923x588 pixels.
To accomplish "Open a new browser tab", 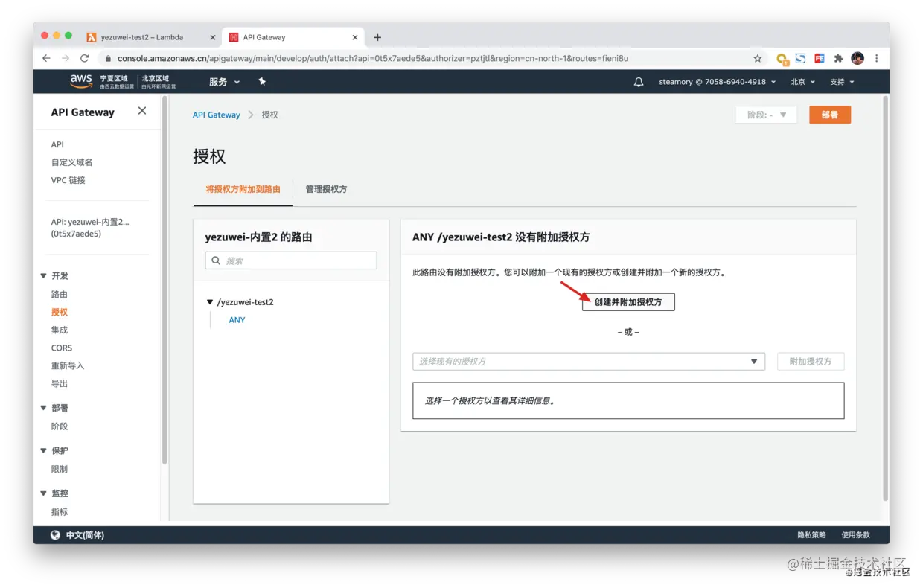I will (x=377, y=37).
